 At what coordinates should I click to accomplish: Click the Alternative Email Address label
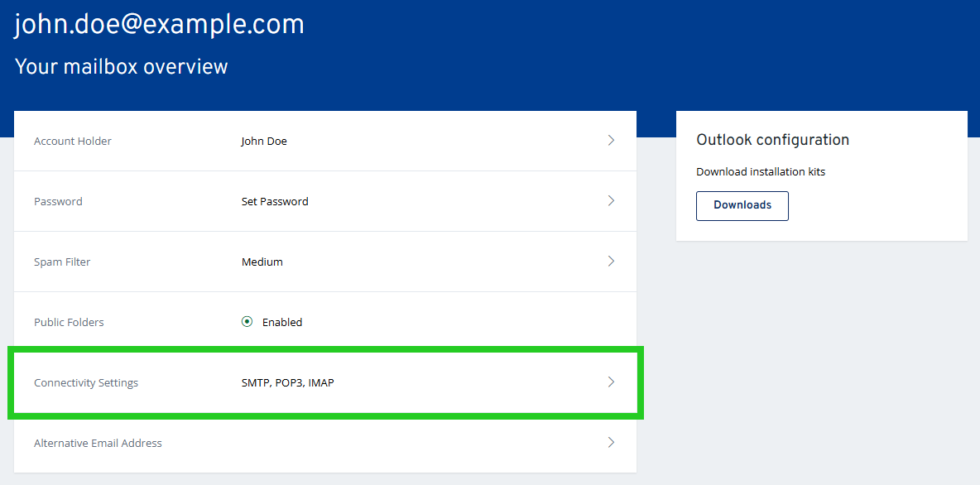[98, 442]
